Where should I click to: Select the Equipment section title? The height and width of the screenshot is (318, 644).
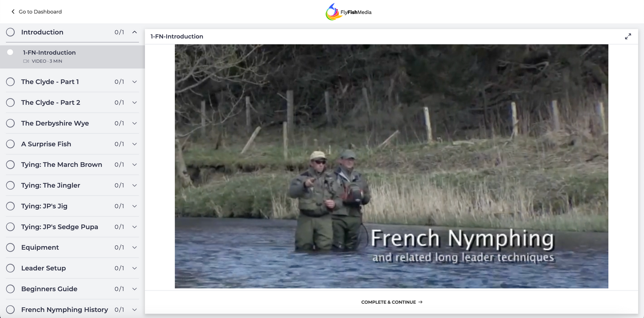point(40,248)
